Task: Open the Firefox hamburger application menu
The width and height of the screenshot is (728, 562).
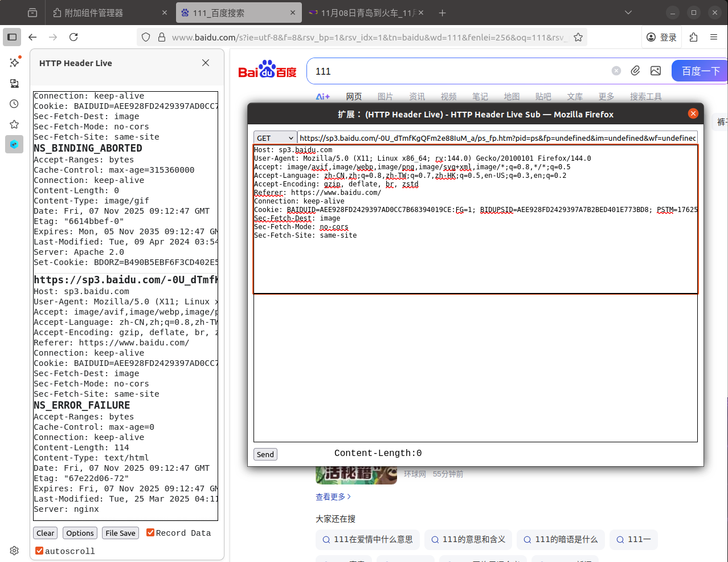Action: tap(714, 37)
